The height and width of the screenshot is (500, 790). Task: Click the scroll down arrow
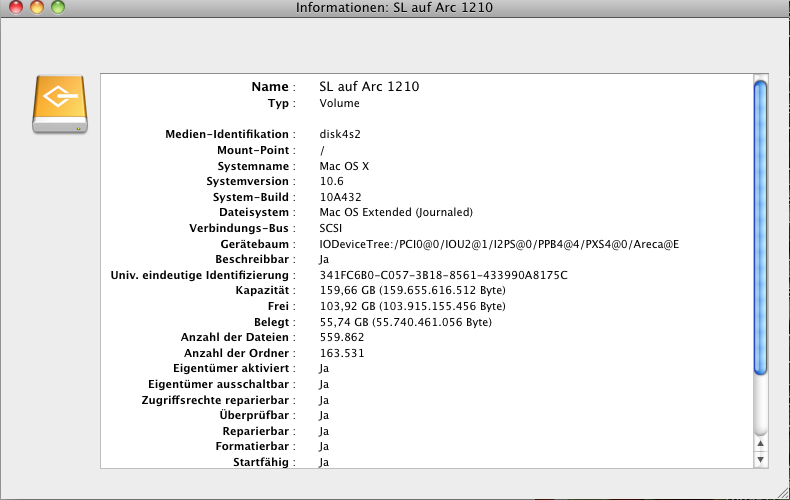tap(760, 460)
